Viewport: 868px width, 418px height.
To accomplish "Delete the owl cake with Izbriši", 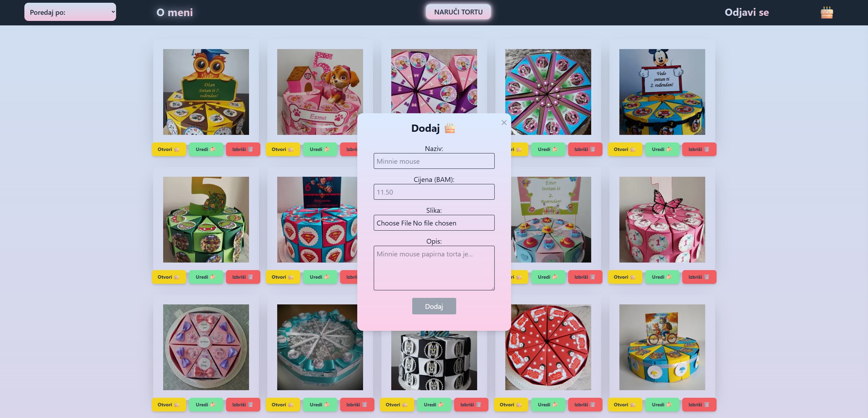I will [243, 149].
